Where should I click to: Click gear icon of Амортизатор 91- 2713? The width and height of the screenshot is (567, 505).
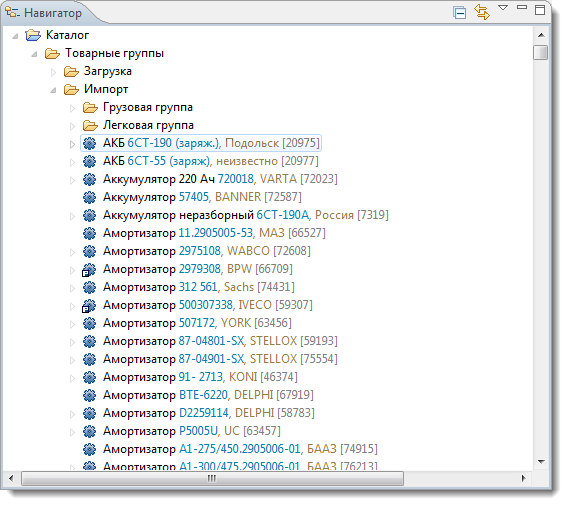click(x=89, y=377)
